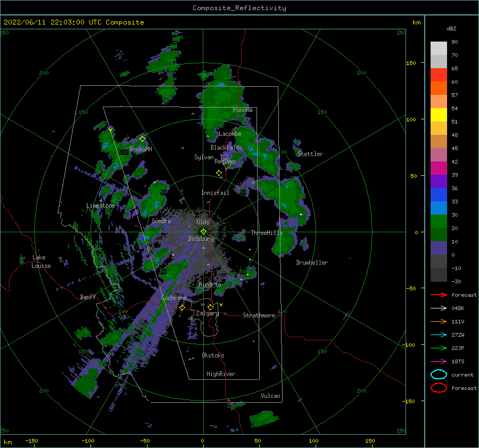Screen dimensions: 479x448
Task: Pick the pink 42-45 dBZ legend swatch
Action: click(x=439, y=155)
